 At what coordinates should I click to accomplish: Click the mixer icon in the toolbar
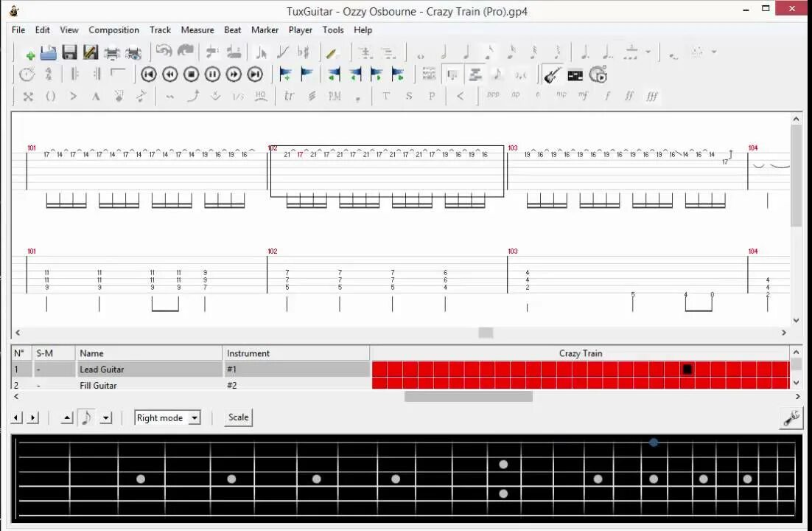click(575, 76)
